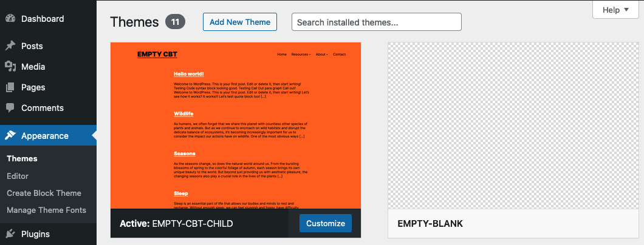Open the Themes submenu item

(x=22, y=158)
